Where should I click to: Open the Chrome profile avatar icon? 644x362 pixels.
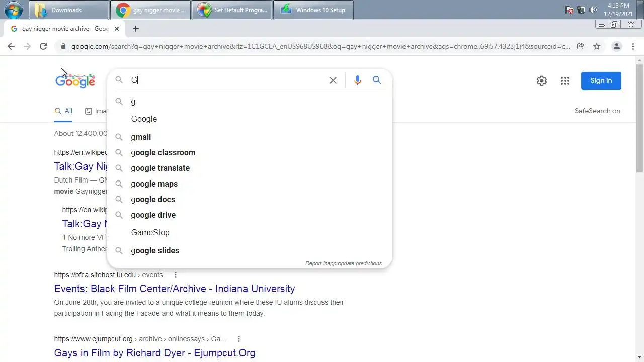click(616, 46)
